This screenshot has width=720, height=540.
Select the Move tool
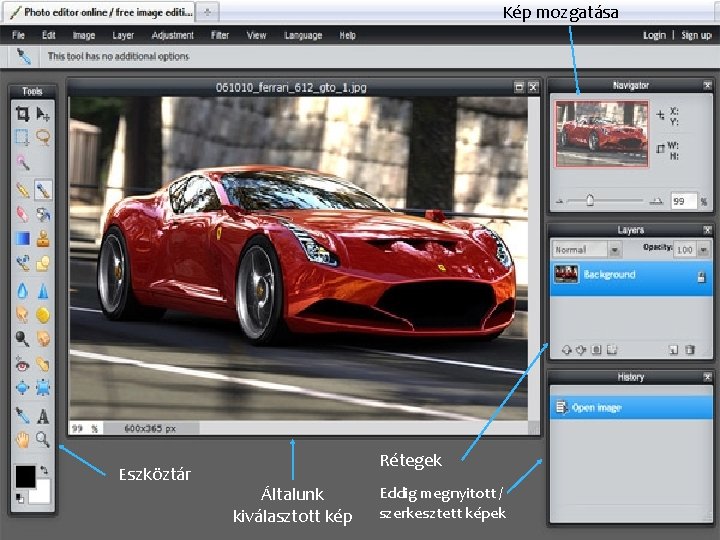click(43, 113)
